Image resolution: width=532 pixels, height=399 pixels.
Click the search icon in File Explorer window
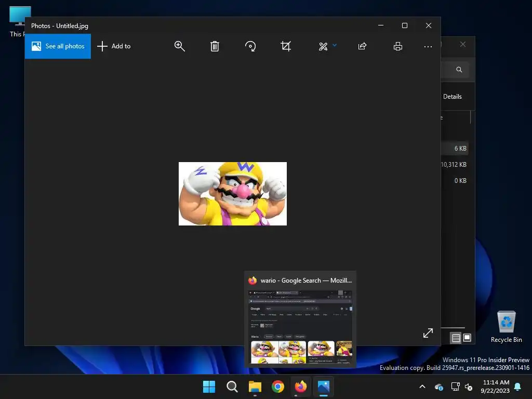point(459,70)
